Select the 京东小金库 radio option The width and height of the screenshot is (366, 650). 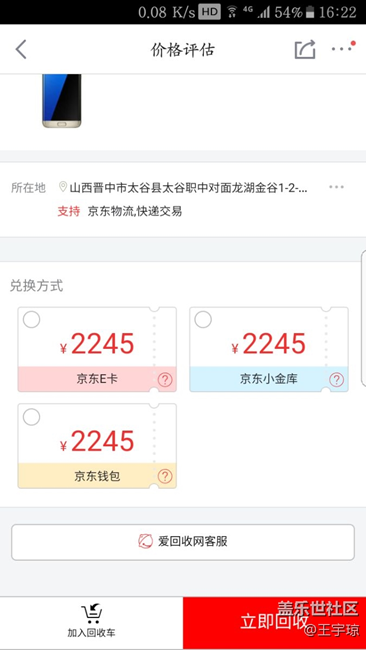[203, 320]
